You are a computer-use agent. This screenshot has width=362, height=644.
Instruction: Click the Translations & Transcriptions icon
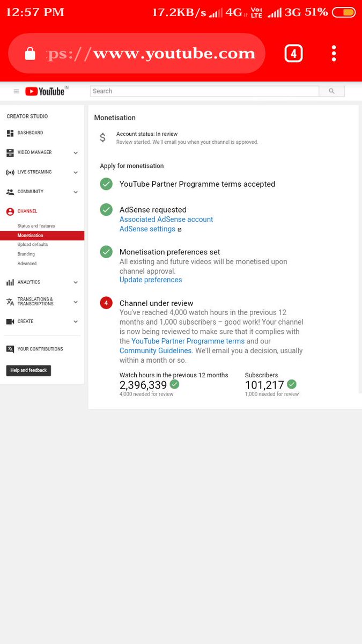[x=10, y=302]
